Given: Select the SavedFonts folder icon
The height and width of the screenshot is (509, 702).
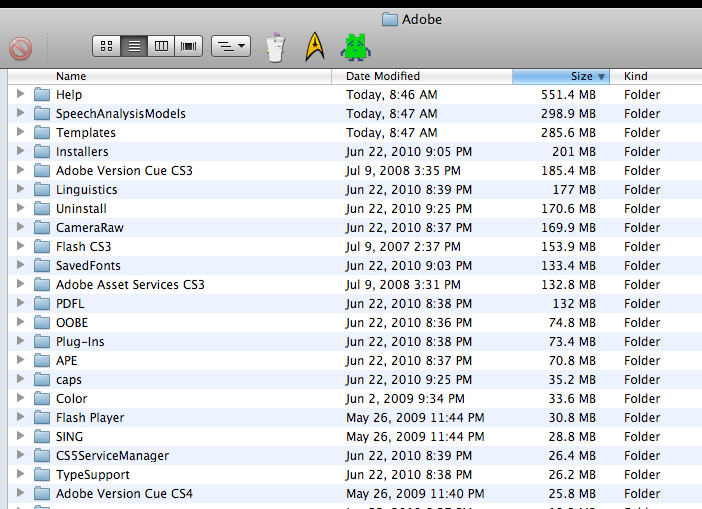Looking at the screenshot, I should click(42, 265).
